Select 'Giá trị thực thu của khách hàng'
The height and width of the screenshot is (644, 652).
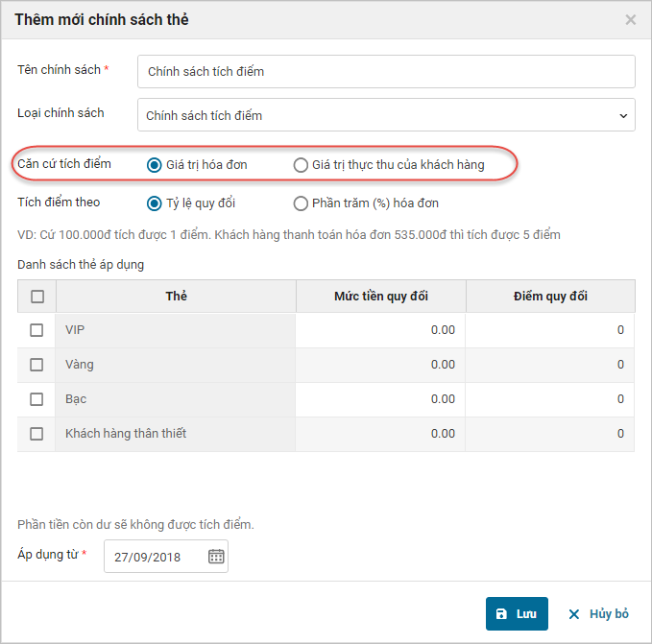click(301, 165)
